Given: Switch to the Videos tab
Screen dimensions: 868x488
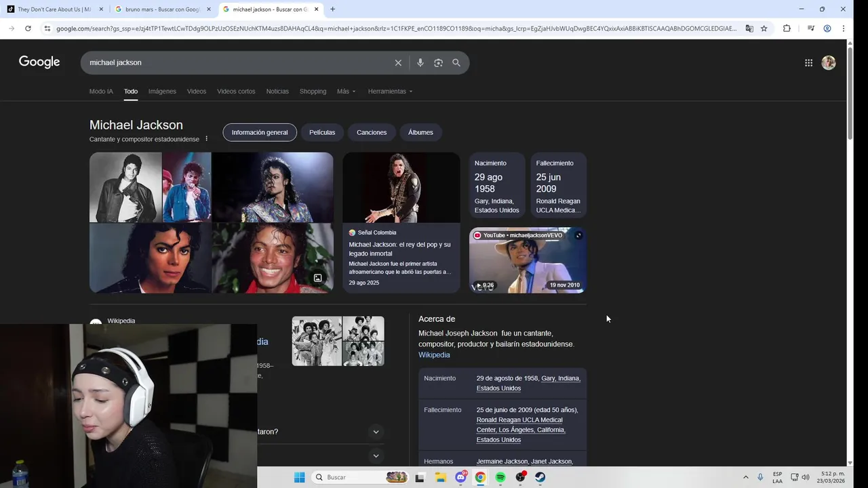Looking at the screenshot, I should (x=197, y=91).
